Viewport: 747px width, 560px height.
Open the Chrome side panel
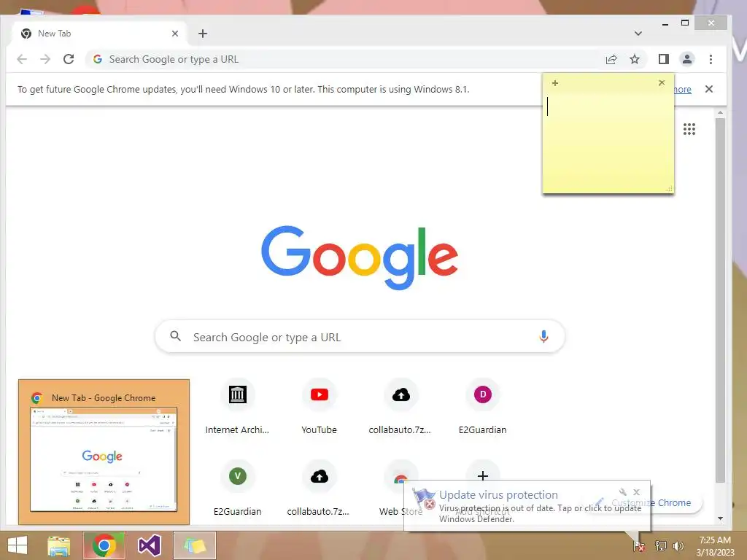(664, 59)
